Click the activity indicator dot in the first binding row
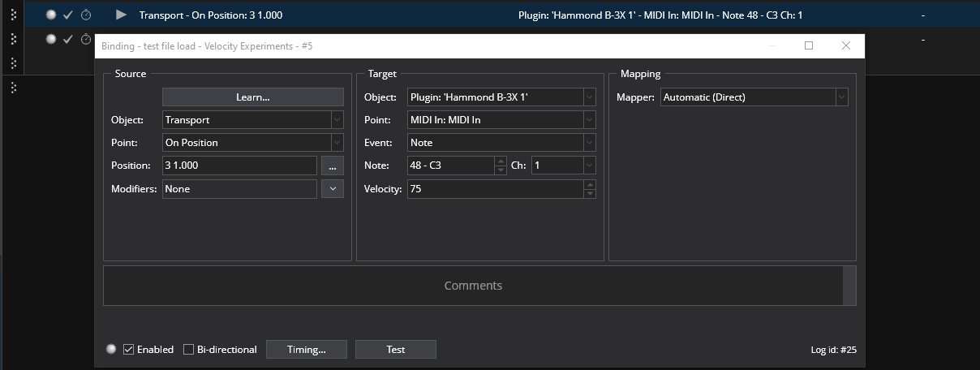 click(x=51, y=15)
